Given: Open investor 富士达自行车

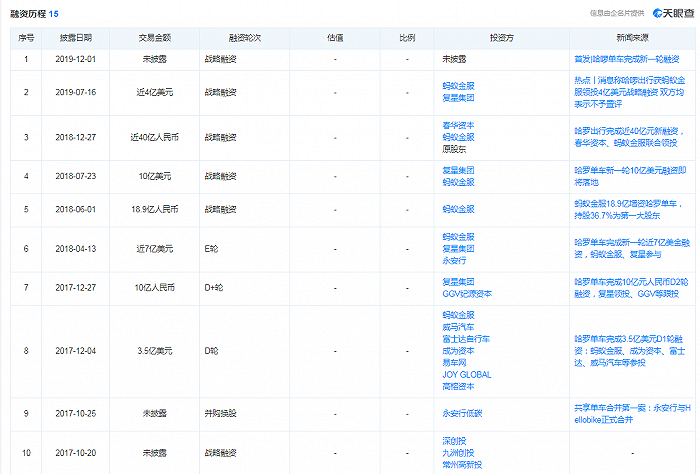Looking at the screenshot, I should [x=466, y=339].
